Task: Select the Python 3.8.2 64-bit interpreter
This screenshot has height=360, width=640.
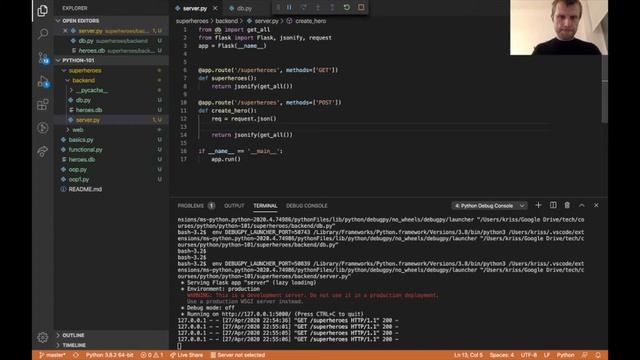Action: pyautogui.click(x=109, y=355)
